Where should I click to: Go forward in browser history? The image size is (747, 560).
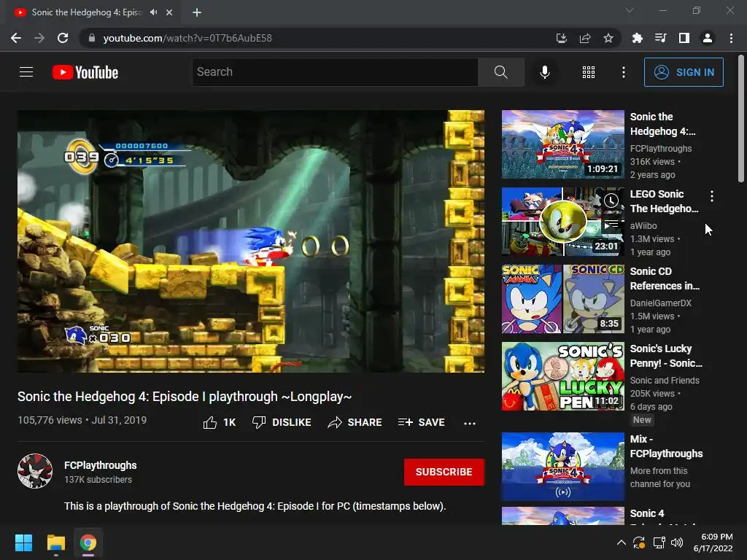tap(39, 38)
